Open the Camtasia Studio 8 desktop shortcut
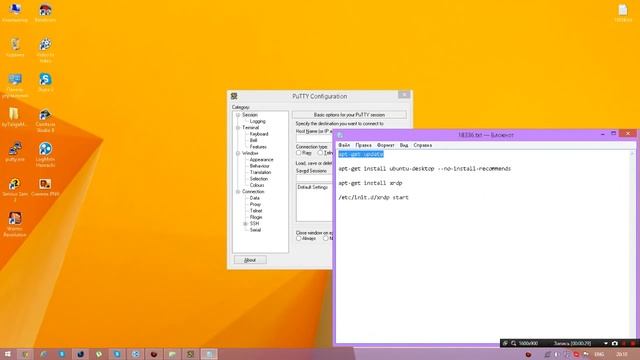Viewport: 640px width, 360px height. (x=45, y=120)
